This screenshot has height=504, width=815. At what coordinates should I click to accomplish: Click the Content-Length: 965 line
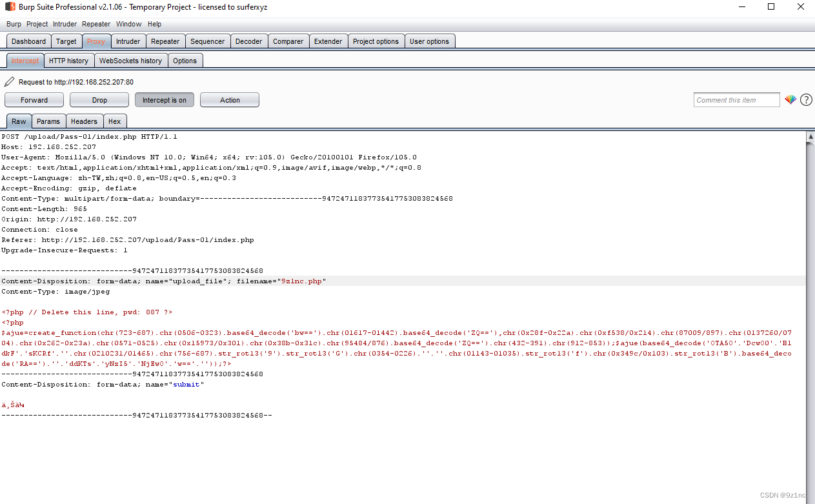pyautogui.click(x=44, y=209)
